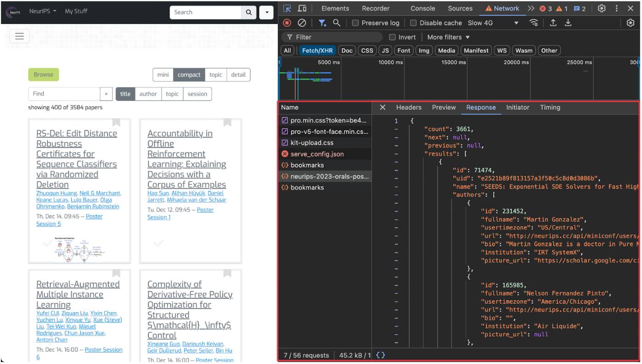The image size is (642, 364).
Task: Filter by session button
Action: click(197, 94)
